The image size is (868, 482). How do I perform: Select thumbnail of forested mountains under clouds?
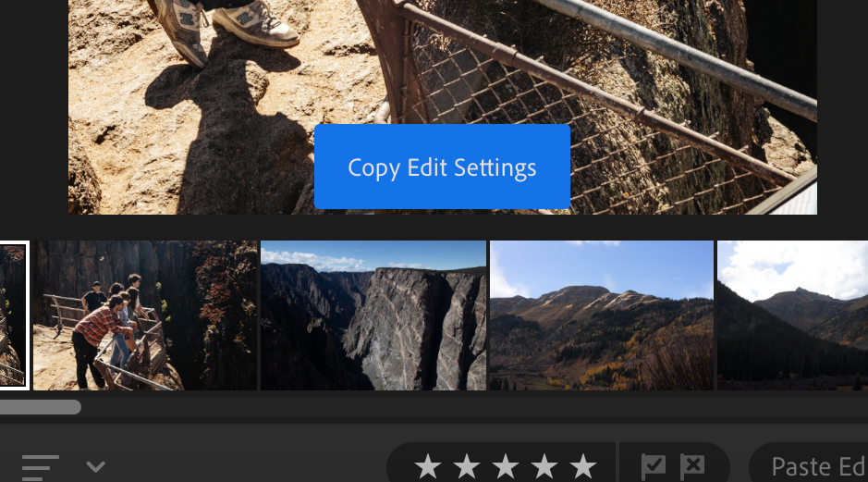click(793, 315)
